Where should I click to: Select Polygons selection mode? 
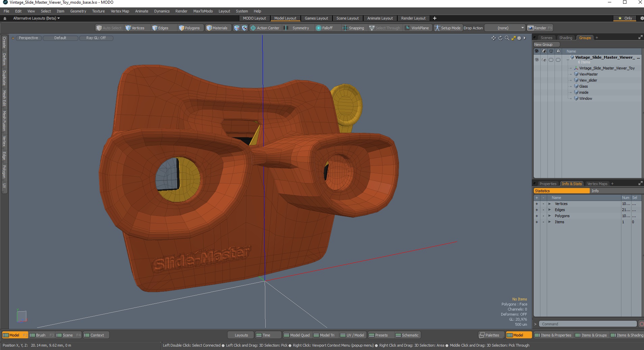(x=189, y=28)
